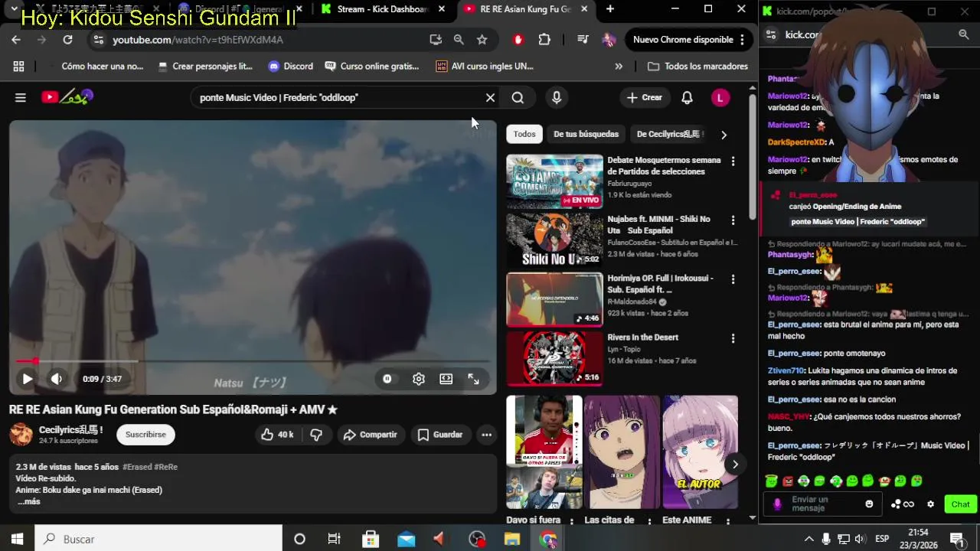Show hidden system tray icons
Viewport: 980px width, 551px height.
pyautogui.click(x=808, y=539)
